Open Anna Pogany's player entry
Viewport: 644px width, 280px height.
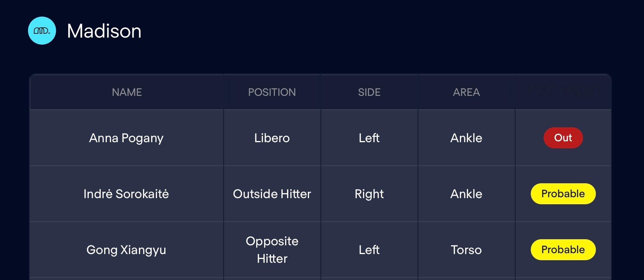click(x=126, y=138)
